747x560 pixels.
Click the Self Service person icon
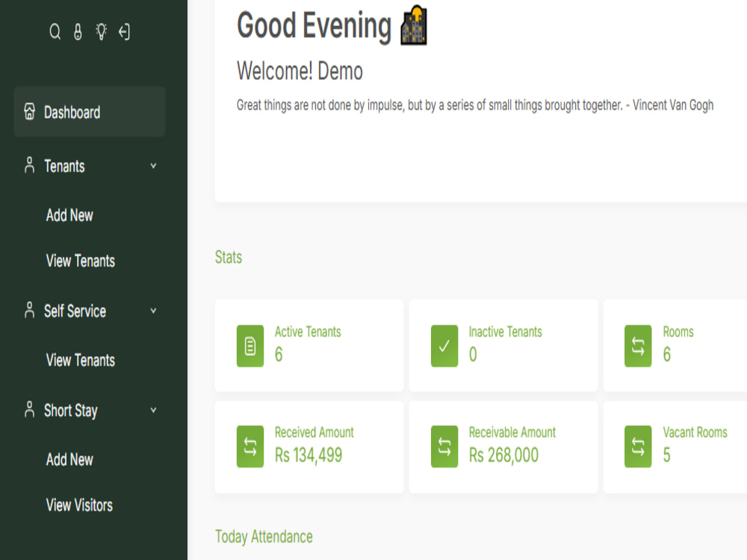click(30, 310)
